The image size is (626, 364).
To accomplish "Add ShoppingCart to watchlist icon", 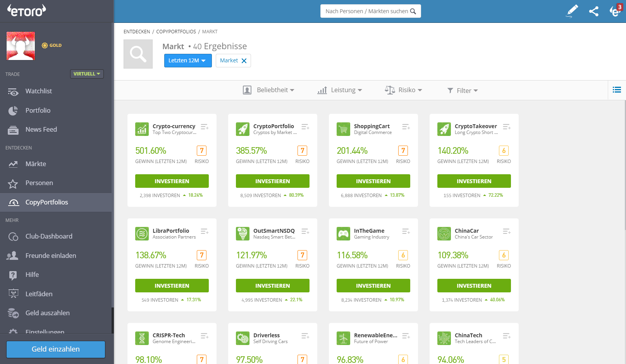I will click(x=406, y=127).
